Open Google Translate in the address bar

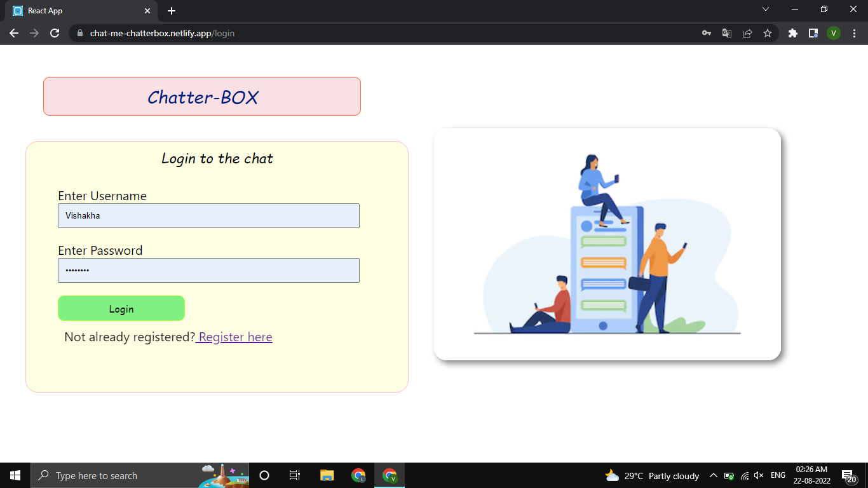pyautogui.click(x=727, y=32)
